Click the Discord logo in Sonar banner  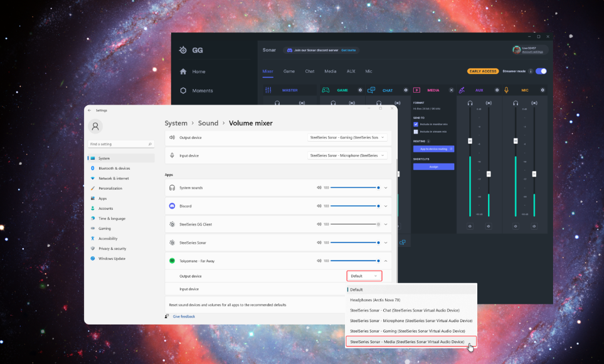(290, 50)
